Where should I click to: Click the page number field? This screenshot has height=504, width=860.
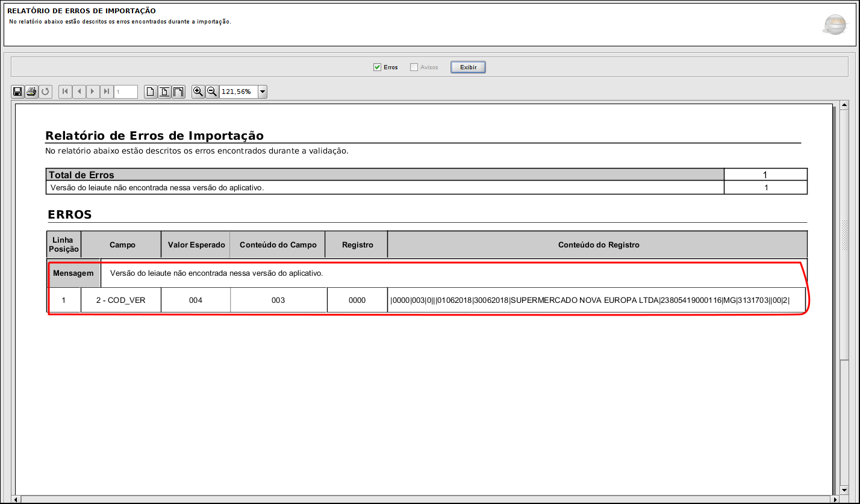(126, 92)
